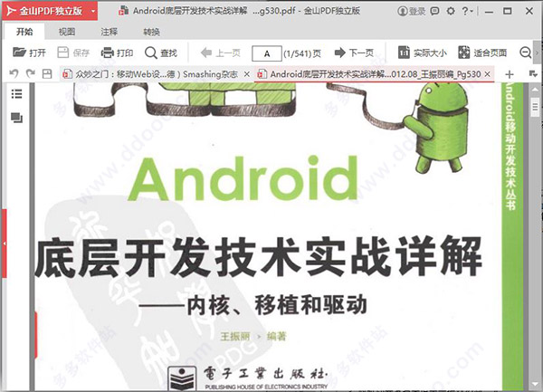
Task: Click the zoom out magnifier icon
Action: click(x=525, y=53)
